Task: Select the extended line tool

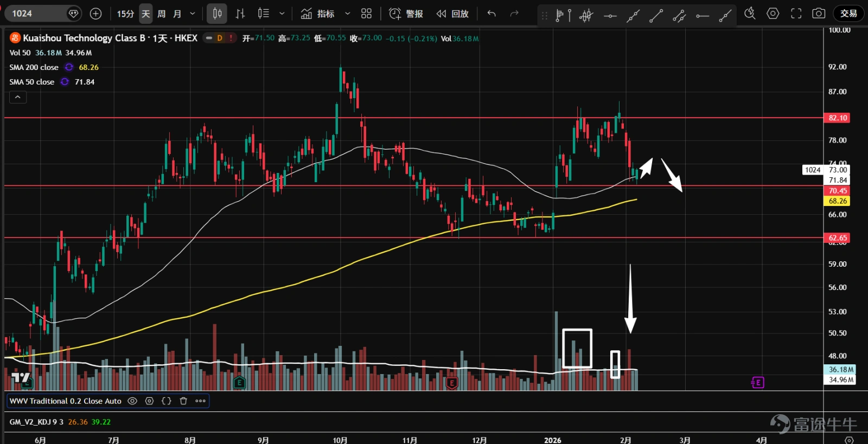Action: [x=633, y=15]
